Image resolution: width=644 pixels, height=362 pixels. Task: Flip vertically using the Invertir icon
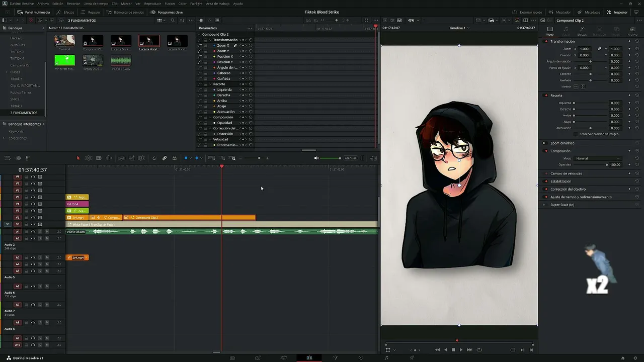583,86
